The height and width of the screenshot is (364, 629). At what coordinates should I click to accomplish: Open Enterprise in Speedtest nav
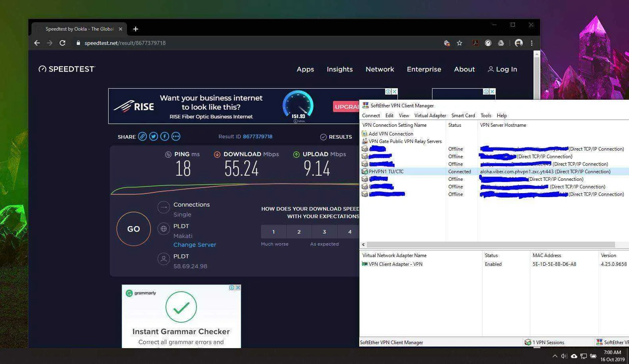pyautogui.click(x=424, y=69)
